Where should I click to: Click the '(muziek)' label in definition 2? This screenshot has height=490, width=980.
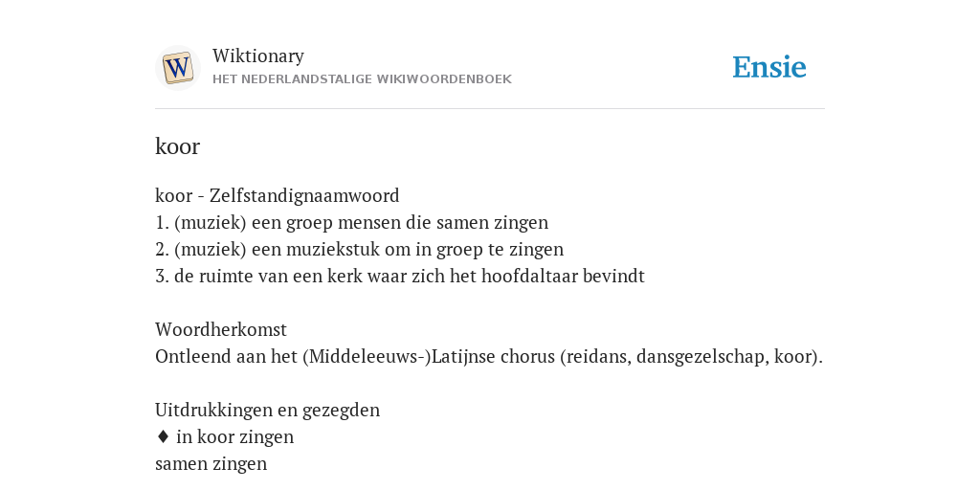[x=210, y=250]
